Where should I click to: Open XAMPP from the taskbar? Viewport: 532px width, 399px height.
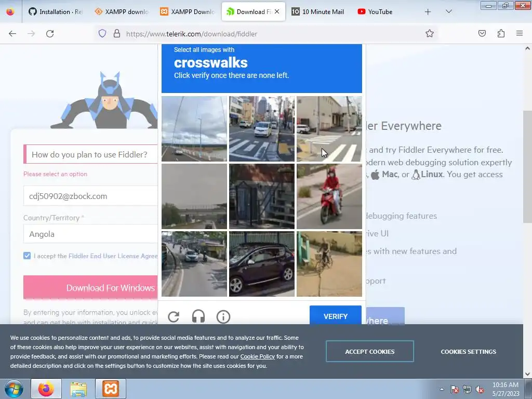point(111,389)
